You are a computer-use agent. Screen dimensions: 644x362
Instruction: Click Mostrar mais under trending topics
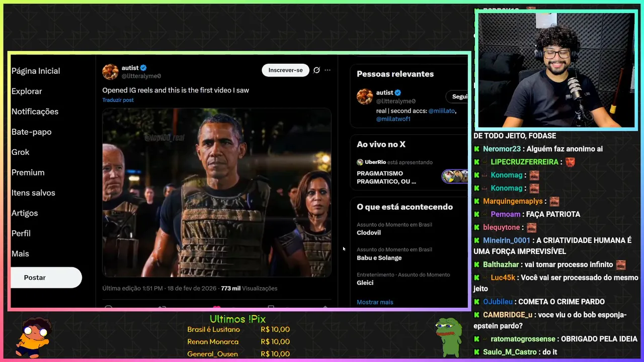click(375, 302)
